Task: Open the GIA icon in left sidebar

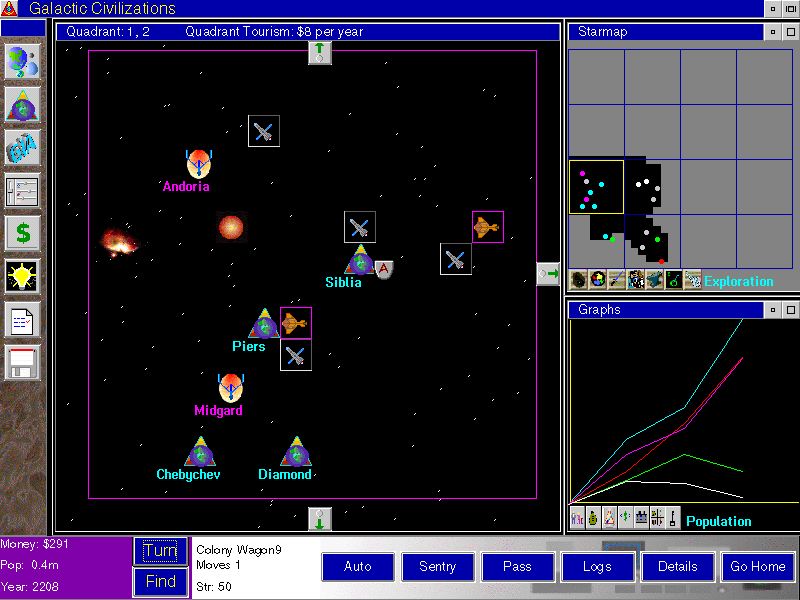Action: (x=22, y=148)
